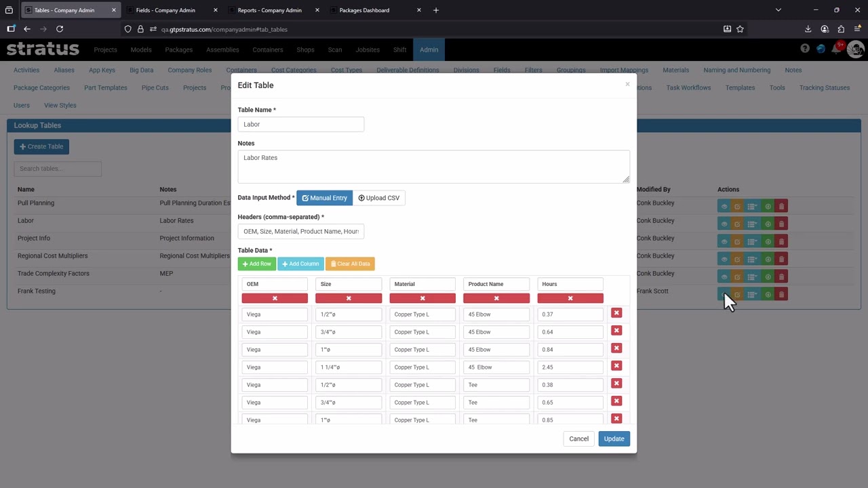Edit the Pull Planning table
This screenshot has height=488, width=868.
pyautogui.click(x=737, y=206)
